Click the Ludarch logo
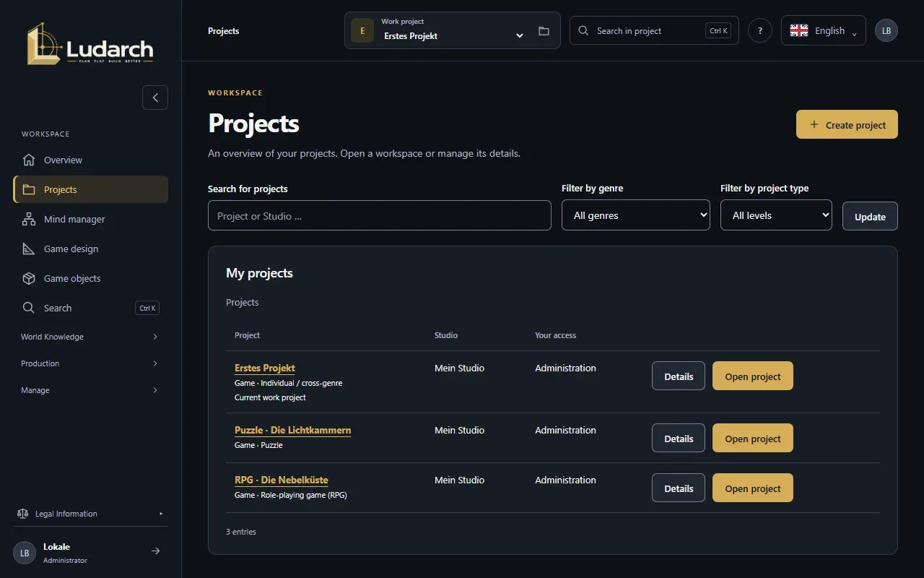Viewport: 924px width, 578px height. 90,44
